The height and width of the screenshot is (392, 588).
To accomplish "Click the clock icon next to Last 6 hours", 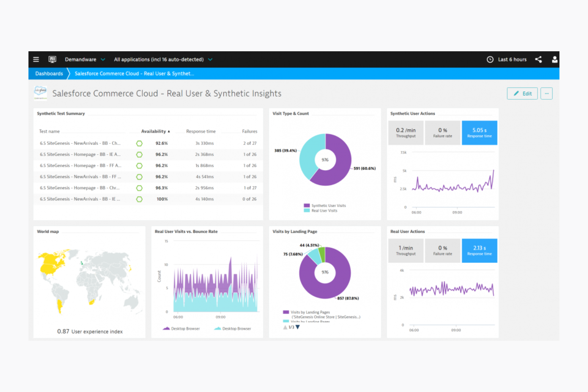I will coord(490,59).
